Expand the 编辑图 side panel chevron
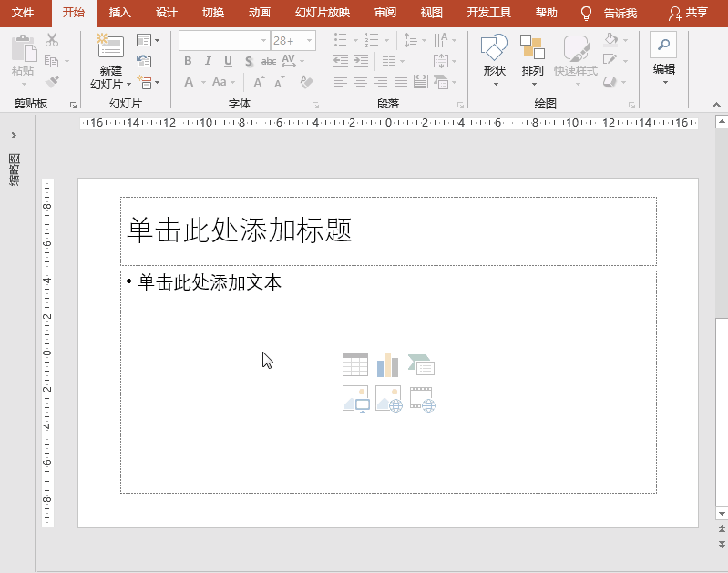This screenshot has height=573, width=728. point(14,136)
